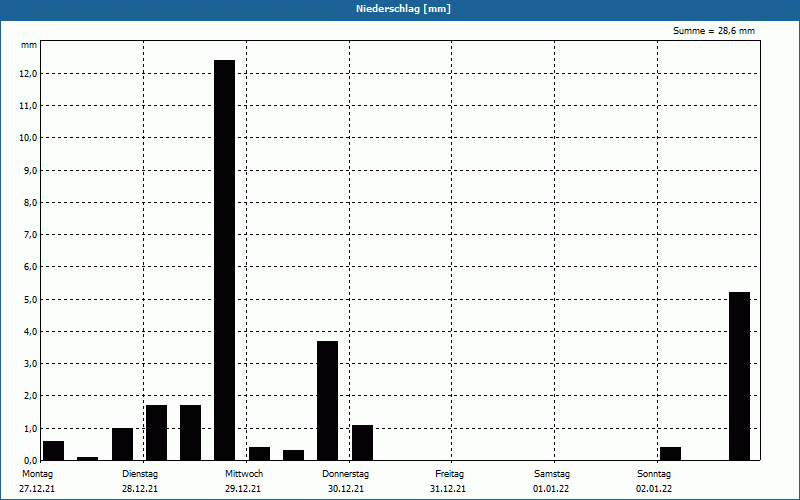Image resolution: width=800 pixels, height=500 pixels.
Task: Click the 10,0 y-axis value
Action: click(x=29, y=138)
